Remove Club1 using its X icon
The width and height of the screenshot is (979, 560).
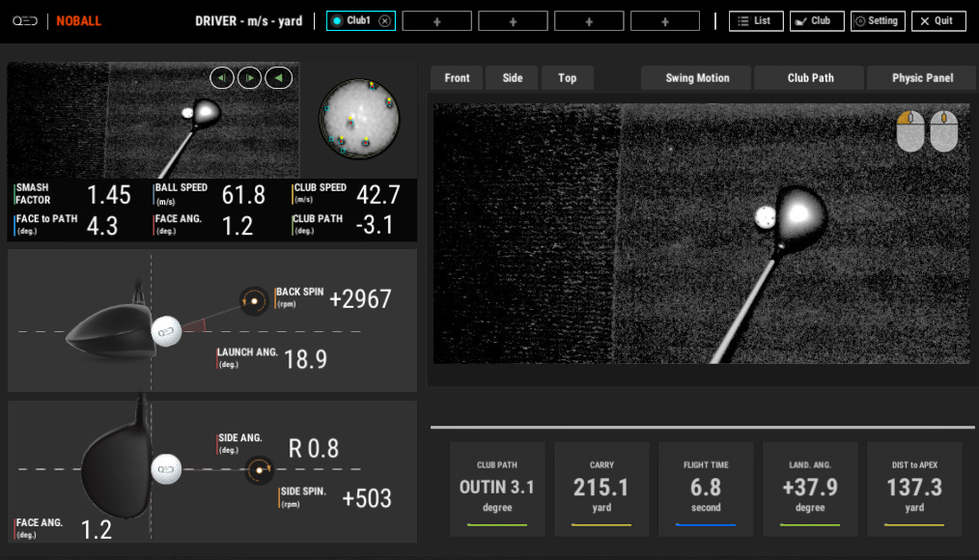point(384,21)
